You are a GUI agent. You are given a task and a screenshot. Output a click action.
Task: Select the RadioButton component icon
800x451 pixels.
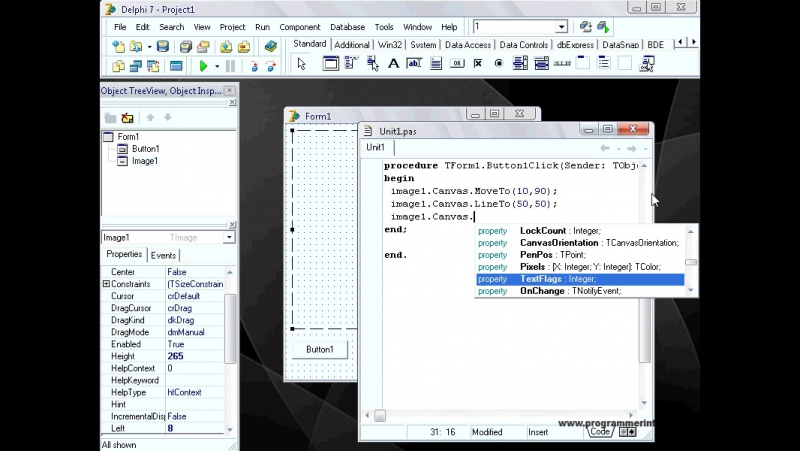pos(498,64)
